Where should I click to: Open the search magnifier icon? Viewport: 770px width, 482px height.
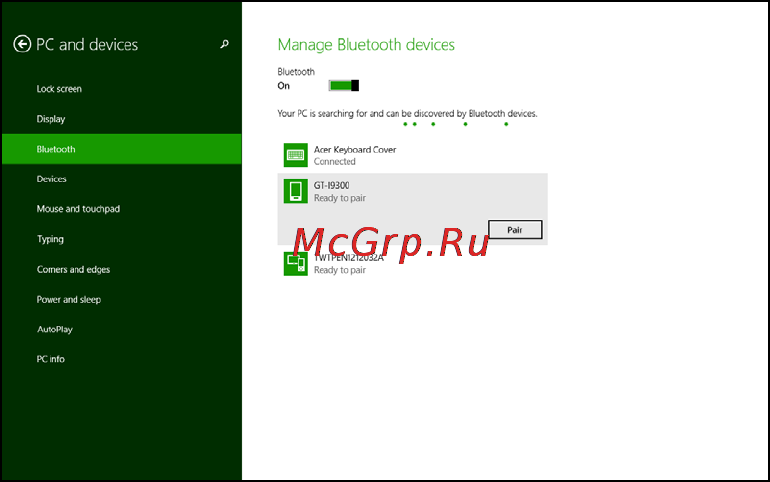224,44
